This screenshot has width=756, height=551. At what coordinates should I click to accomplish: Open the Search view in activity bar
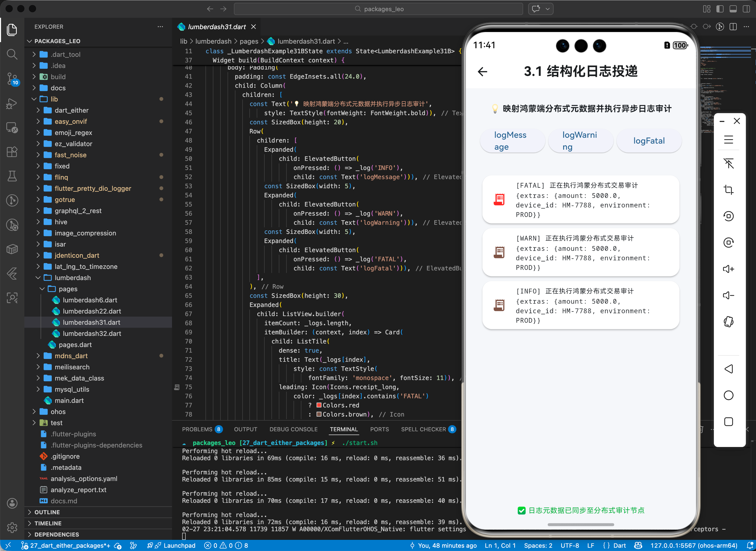tap(12, 54)
